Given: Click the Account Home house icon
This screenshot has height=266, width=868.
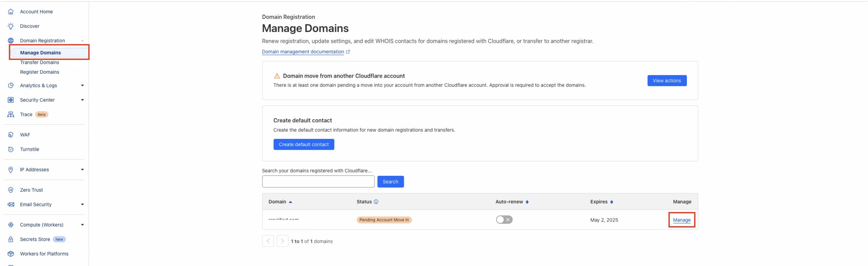Looking at the screenshot, I should click(11, 12).
